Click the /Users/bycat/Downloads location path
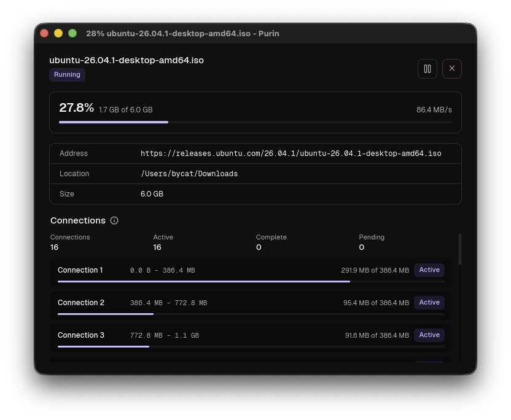This screenshot has height=420, width=511. pos(189,174)
